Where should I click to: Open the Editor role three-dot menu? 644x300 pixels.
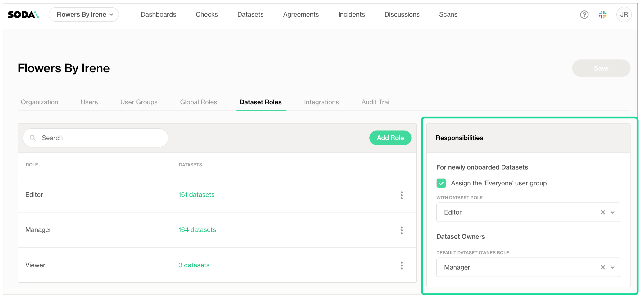pyautogui.click(x=402, y=195)
